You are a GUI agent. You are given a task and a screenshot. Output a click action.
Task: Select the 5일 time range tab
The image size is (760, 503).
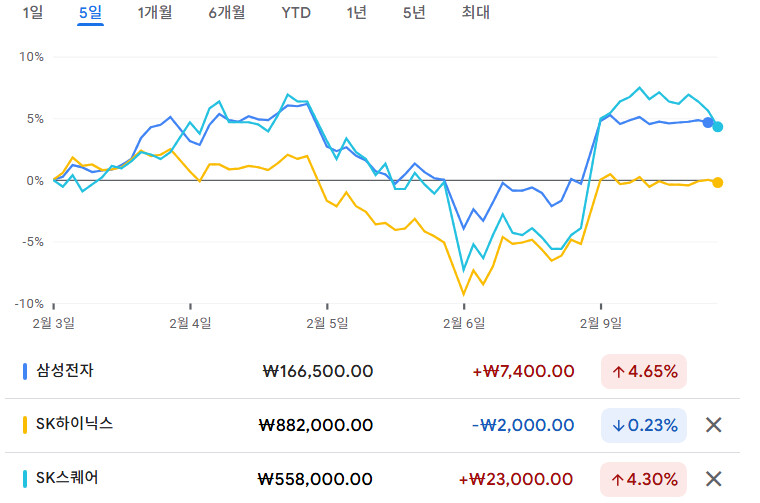pos(90,13)
